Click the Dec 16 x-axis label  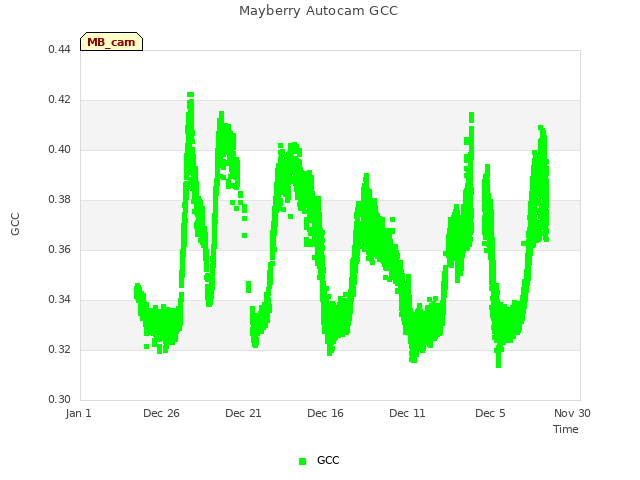(325, 413)
